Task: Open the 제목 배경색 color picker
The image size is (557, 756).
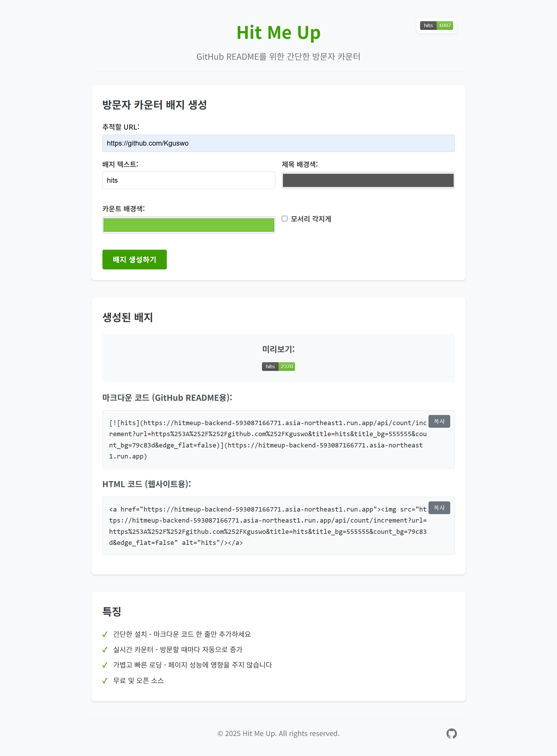Action: (x=368, y=180)
